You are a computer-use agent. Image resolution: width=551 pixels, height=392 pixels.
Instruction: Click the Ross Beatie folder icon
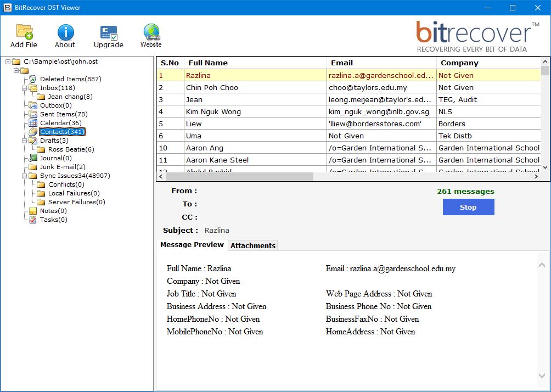41,149
